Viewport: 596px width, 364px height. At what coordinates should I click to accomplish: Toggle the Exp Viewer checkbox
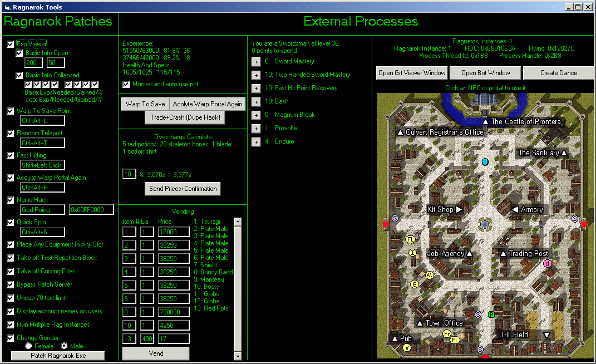(x=11, y=44)
